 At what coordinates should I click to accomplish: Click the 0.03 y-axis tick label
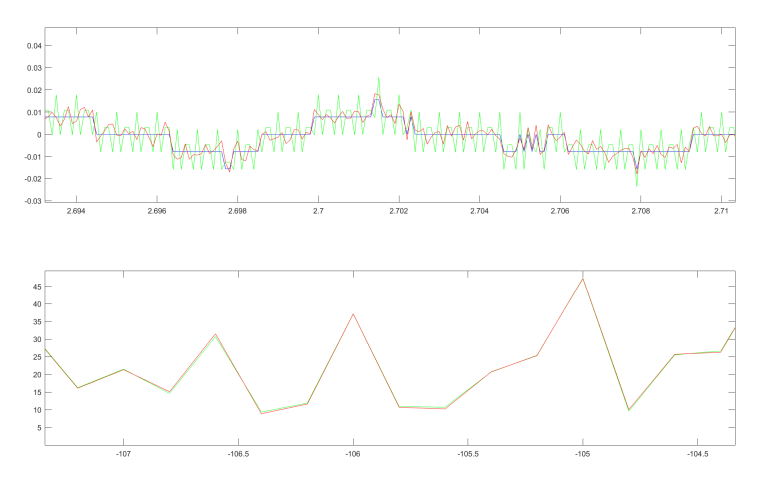[34, 68]
